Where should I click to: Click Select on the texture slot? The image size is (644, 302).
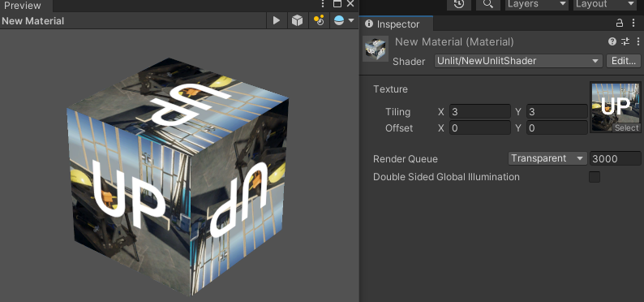tap(626, 128)
